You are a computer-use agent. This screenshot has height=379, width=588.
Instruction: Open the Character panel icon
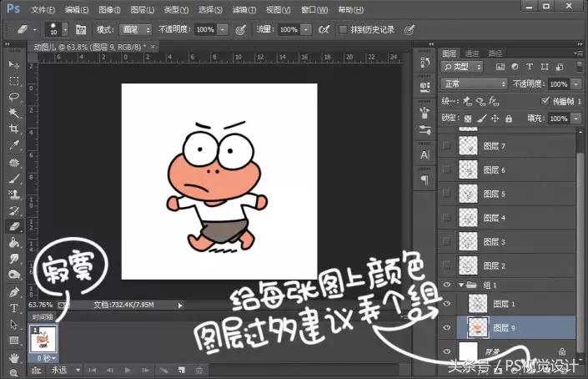pos(425,155)
